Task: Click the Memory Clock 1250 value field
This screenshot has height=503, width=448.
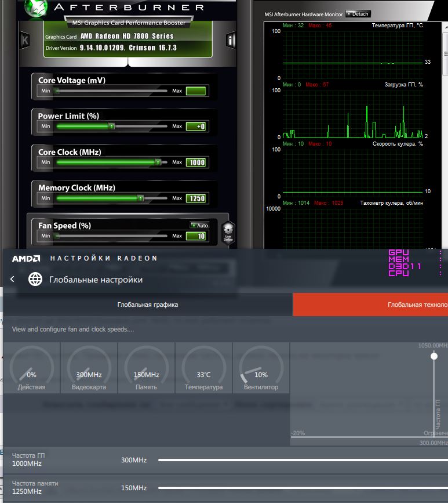Action: (x=196, y=198)
